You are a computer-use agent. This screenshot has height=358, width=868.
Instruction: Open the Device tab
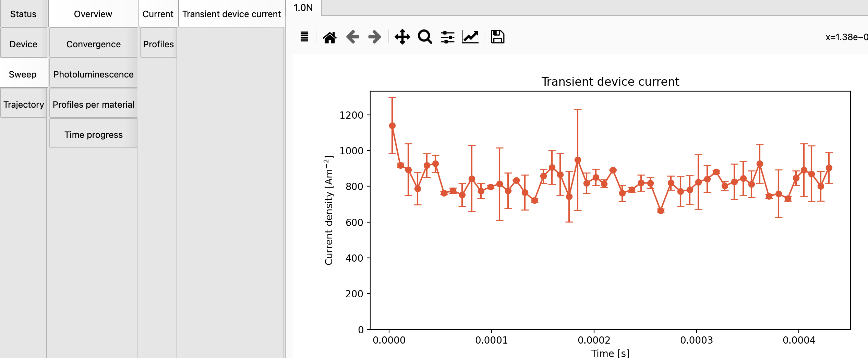tap(23, 44)
